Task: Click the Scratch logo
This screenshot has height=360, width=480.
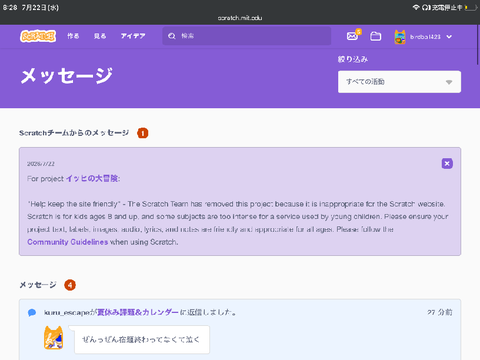Action: click(x=38, y=36)
